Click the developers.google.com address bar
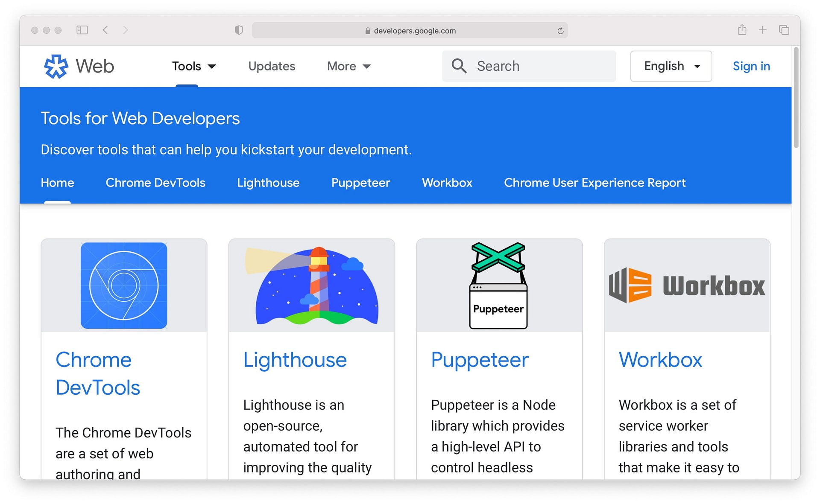Screen dimensions: 820x504 (410, 30)
